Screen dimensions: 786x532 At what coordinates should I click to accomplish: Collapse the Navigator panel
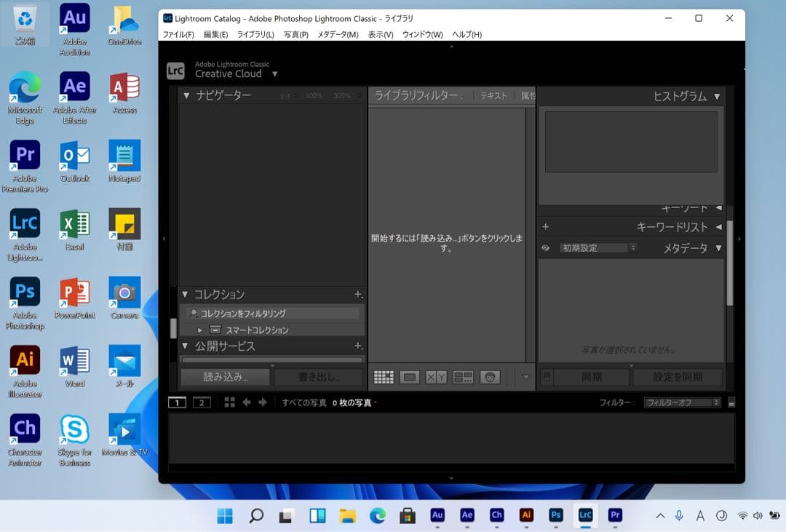tap(186, 95)
